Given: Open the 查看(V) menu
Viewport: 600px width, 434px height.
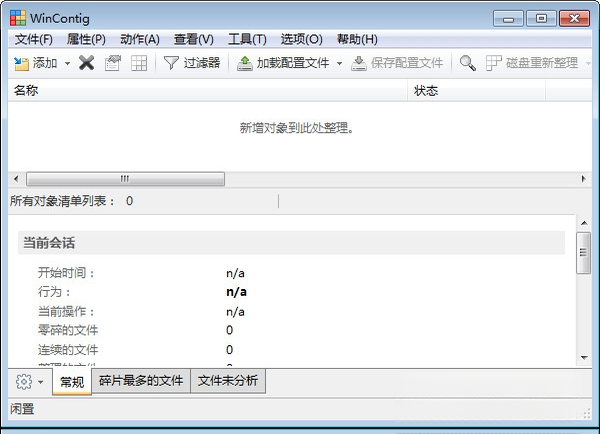Looking at the screenshot, I should [x=194, y=39].
